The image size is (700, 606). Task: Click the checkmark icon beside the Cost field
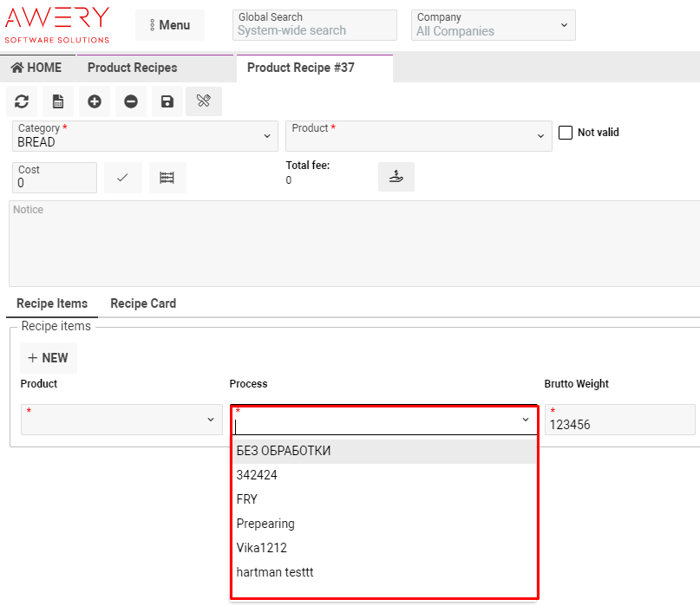pos(122,177)
